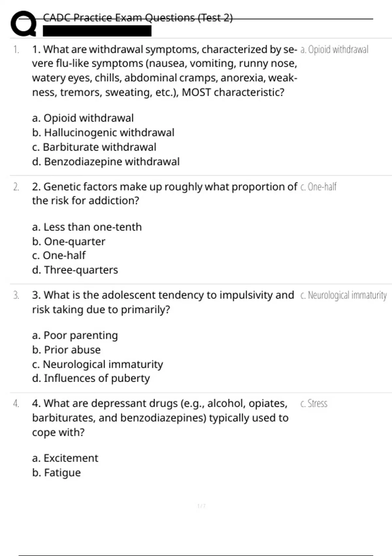This screenshot has width=392, height=556.
Task: Select the a. Poor parenting option
Action: [x=75, y=335]
